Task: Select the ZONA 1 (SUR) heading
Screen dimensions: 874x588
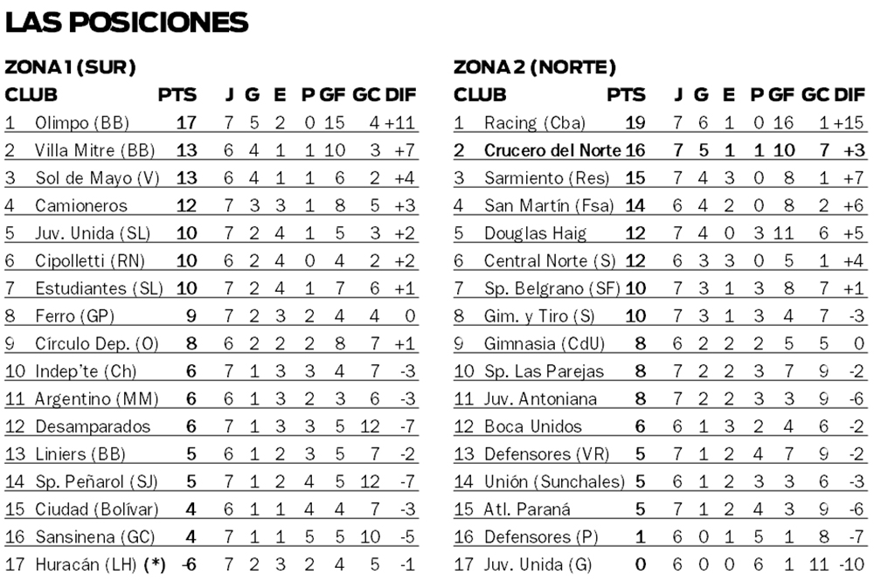Action: [70, 67]
